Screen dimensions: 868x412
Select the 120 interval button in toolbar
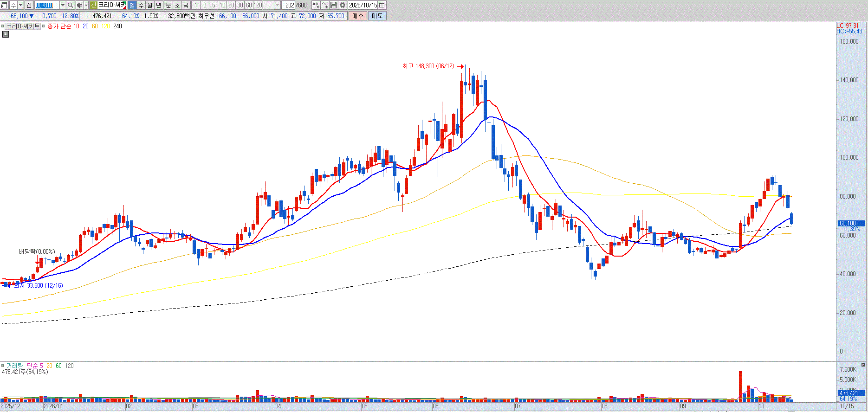tap(258, 5)
